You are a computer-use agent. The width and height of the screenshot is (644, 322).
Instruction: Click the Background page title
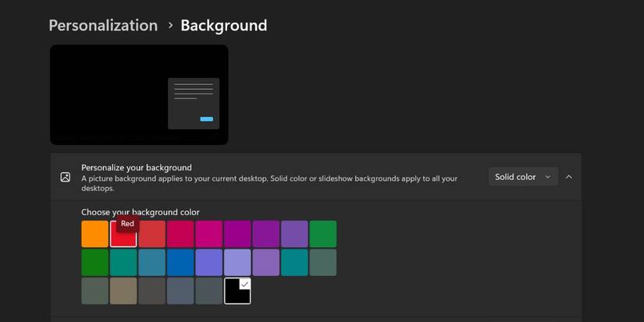point(224,26)
